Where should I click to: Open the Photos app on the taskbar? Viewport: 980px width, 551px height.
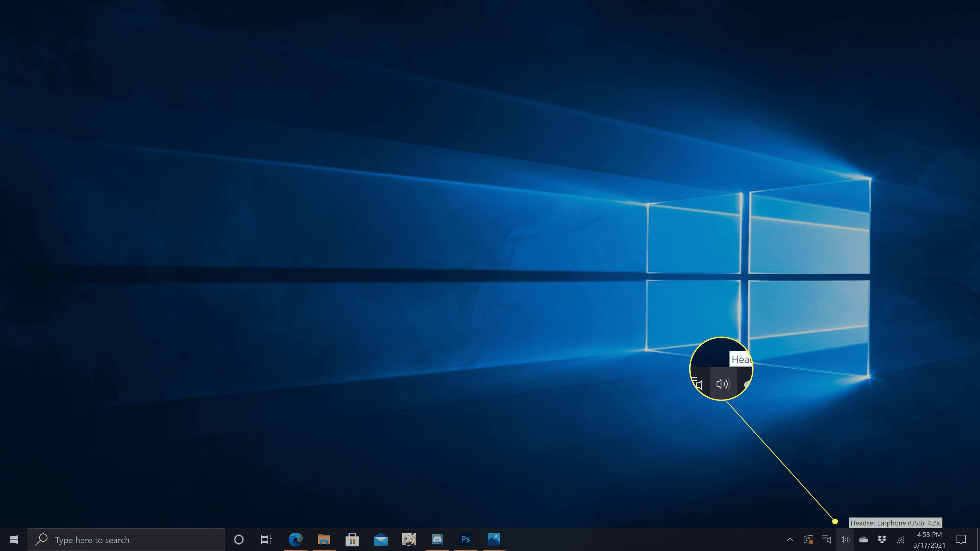(x=494, y=540)
